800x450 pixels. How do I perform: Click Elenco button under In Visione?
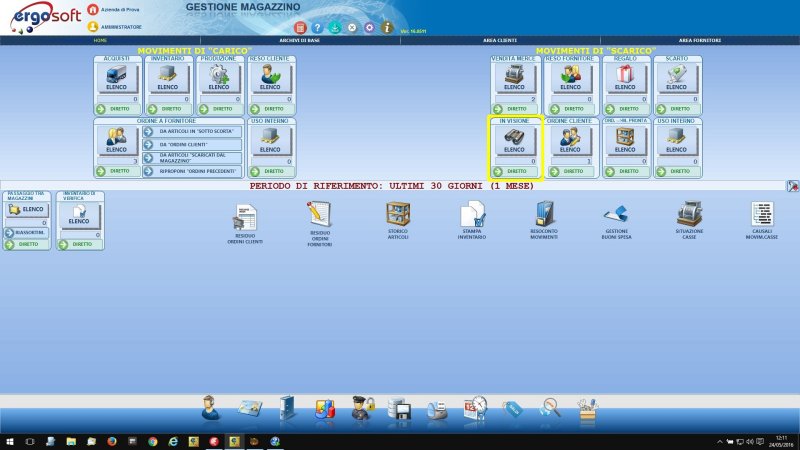pos(514,145)
